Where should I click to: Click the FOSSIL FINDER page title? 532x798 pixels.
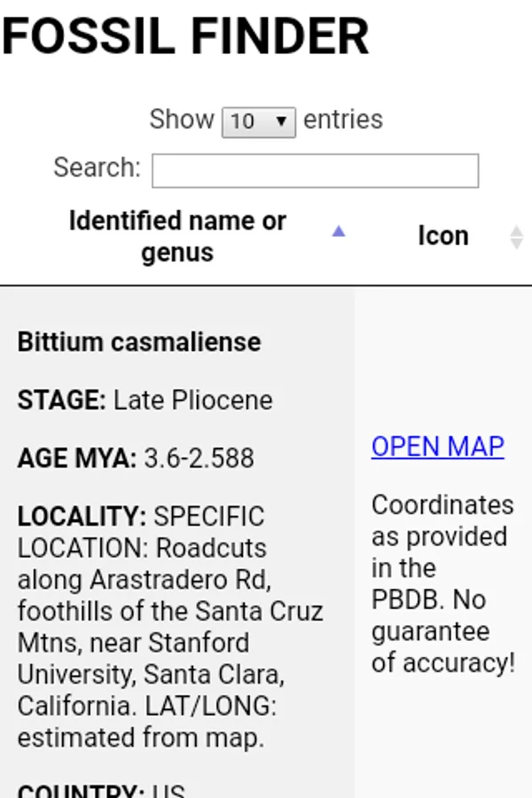point(185,35)
